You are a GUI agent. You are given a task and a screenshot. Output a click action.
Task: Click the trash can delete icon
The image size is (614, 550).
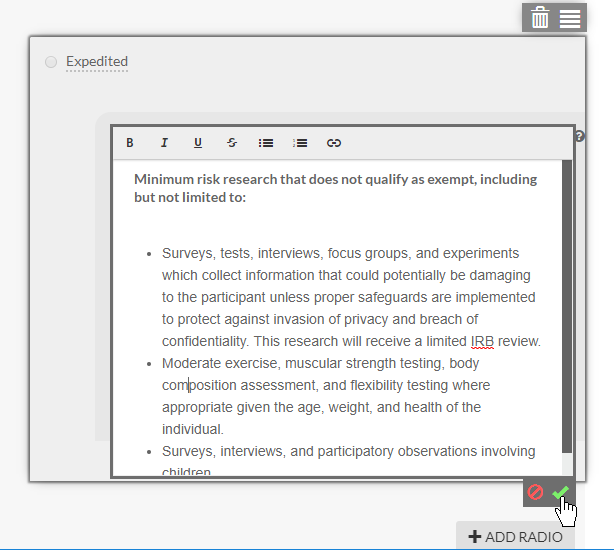540,18
